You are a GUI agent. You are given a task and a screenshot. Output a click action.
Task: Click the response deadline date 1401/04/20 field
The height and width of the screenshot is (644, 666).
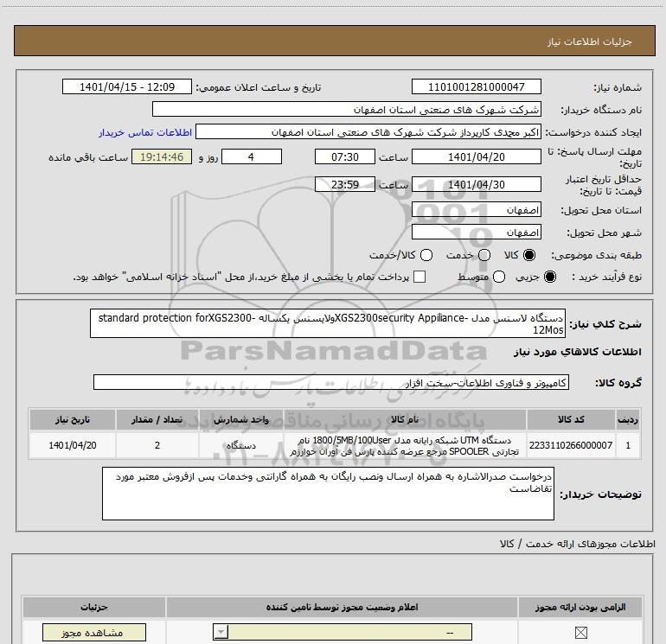[x=476, y=156]
